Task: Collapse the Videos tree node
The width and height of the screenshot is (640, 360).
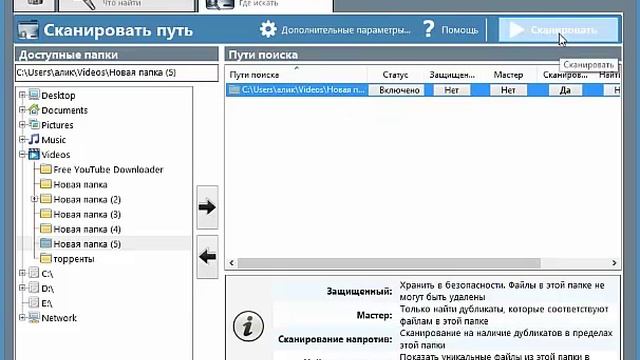Action: [22, 154]
